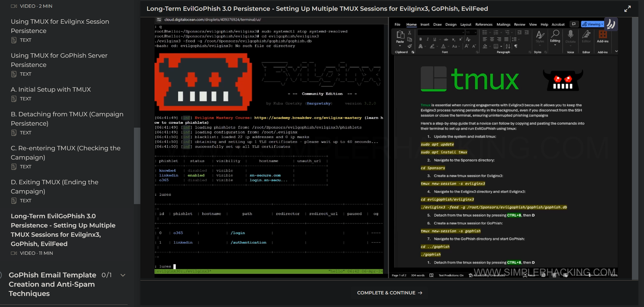Toggle Italic formatting in Word ribbon
The height and width of the screenshot is (307, 644).
pyautogui.click(x=427, y=39)
